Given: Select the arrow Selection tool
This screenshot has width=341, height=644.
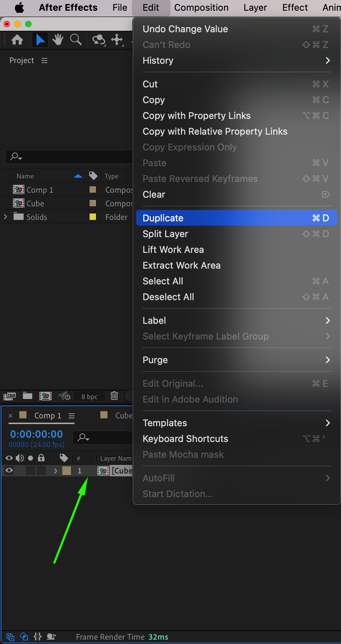Looking at the screenshot, I should click(40, 39).
